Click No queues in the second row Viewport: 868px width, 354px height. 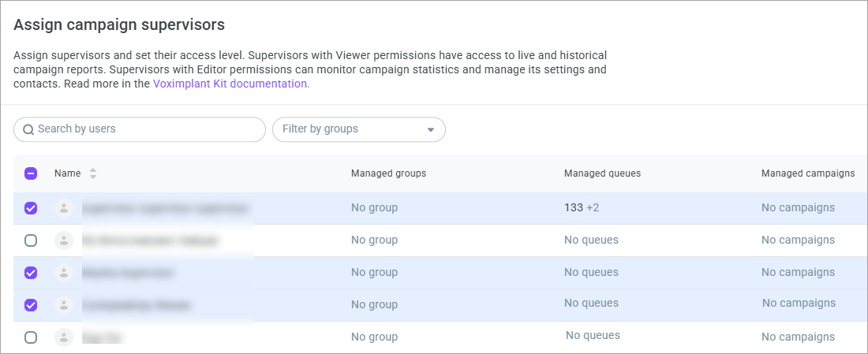591,240
